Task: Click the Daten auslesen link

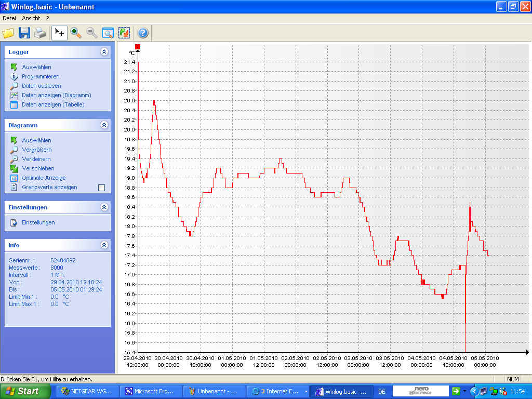Action: tap(42, 86)
